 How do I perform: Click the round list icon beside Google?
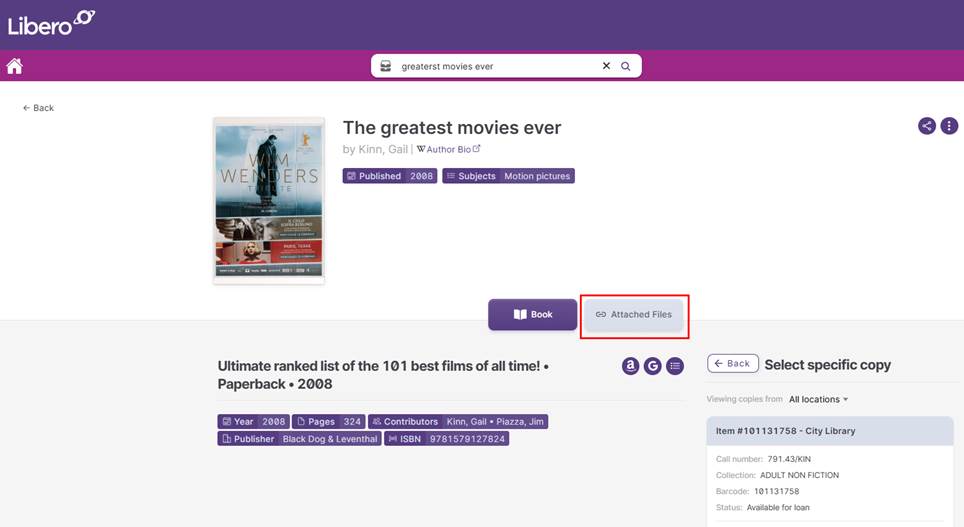[675, 366]
